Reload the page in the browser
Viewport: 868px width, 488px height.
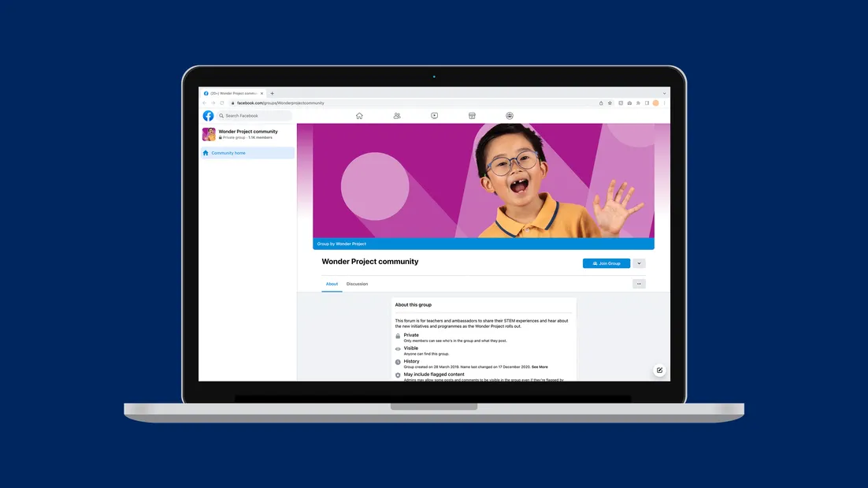point(222,102)
